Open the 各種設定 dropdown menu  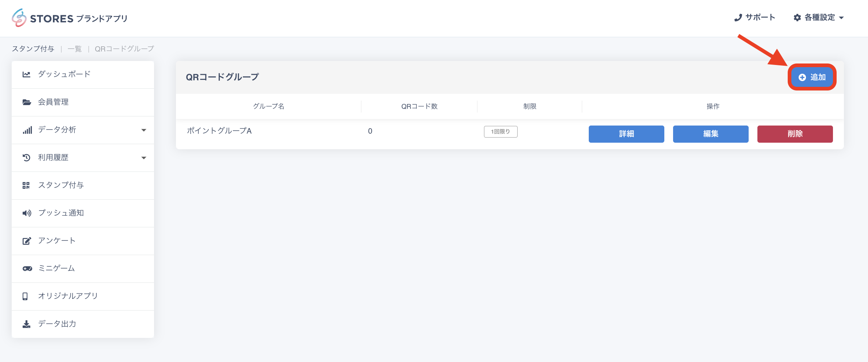(x=819, y=18)
